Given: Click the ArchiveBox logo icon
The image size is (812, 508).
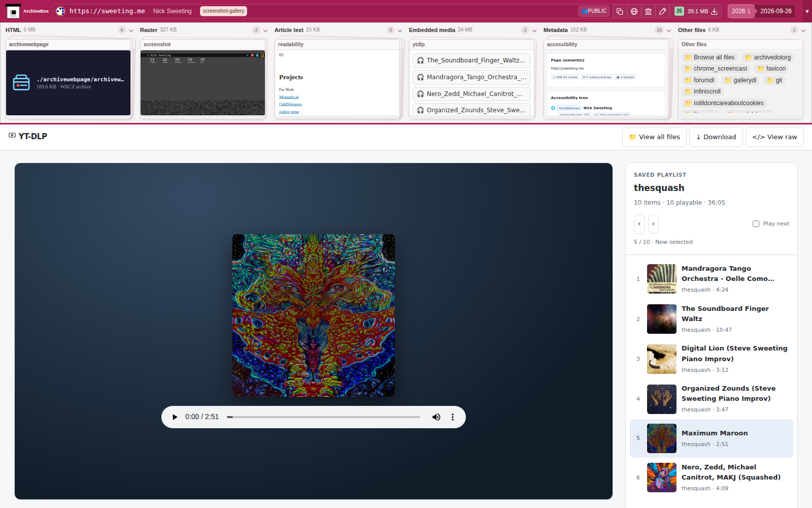Looking at the screenshot, I should click(x=13, y=11).
